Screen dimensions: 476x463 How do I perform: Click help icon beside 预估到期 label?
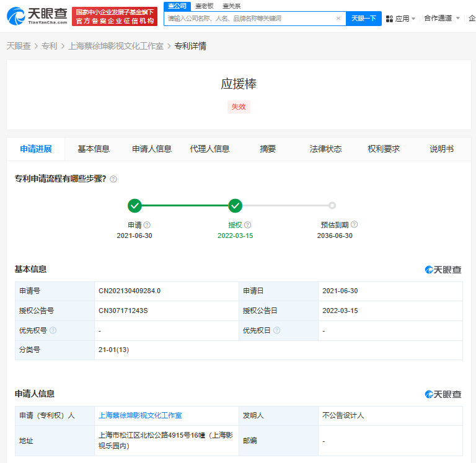355,224
